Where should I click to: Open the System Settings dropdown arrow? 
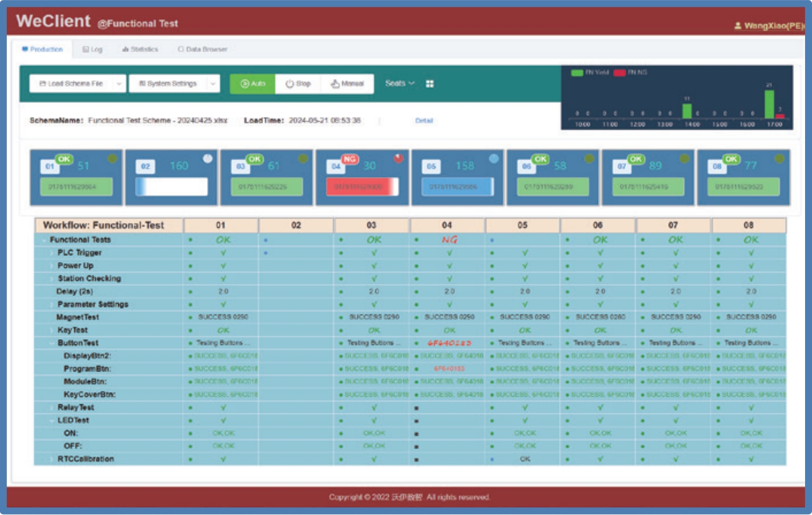[x=213, y=84]
